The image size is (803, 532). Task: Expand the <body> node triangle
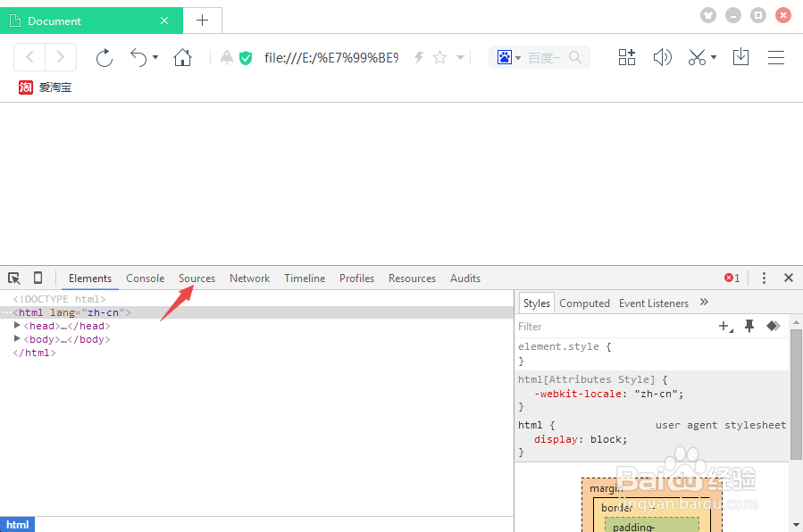[x=17, y=338]
